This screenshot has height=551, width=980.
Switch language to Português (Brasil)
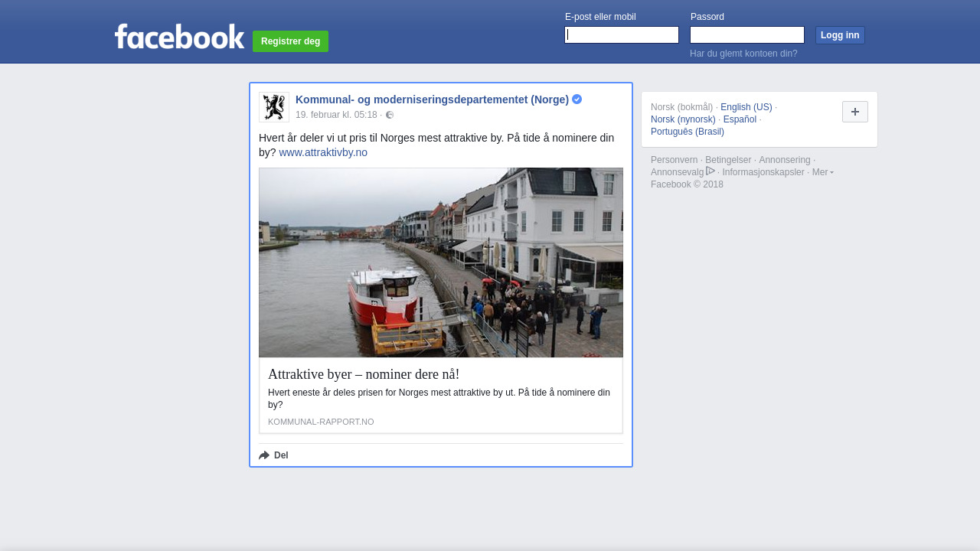688,132
